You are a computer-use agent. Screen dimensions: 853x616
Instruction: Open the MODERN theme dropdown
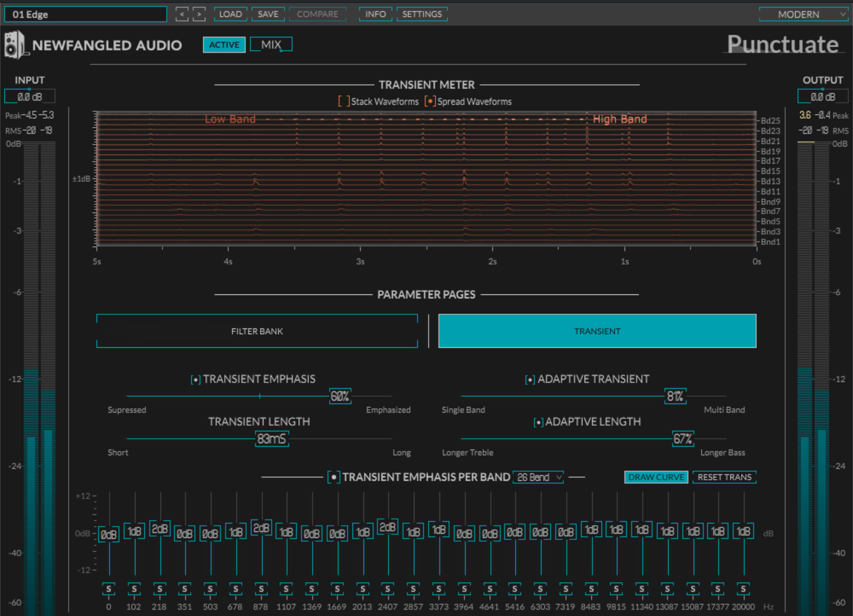click(804, 14)
